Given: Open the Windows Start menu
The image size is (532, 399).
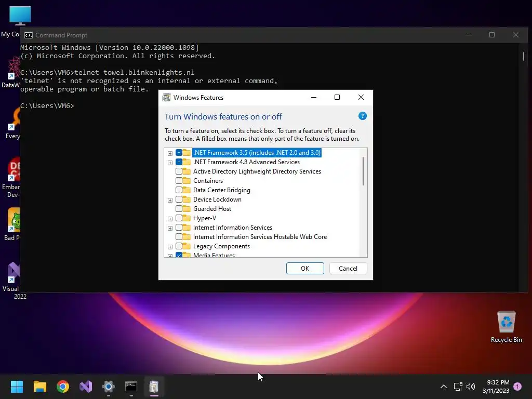Looking at the screenshot, I should pos(17,387).
